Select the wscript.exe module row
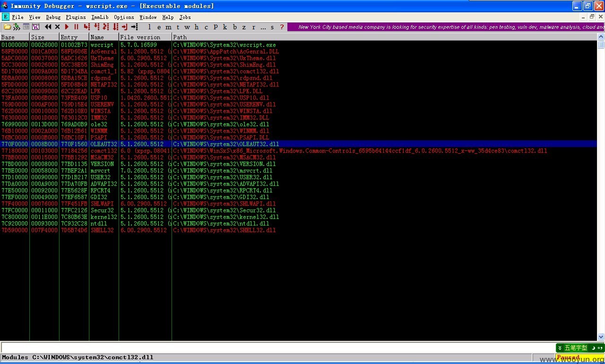 click(298, 45)
